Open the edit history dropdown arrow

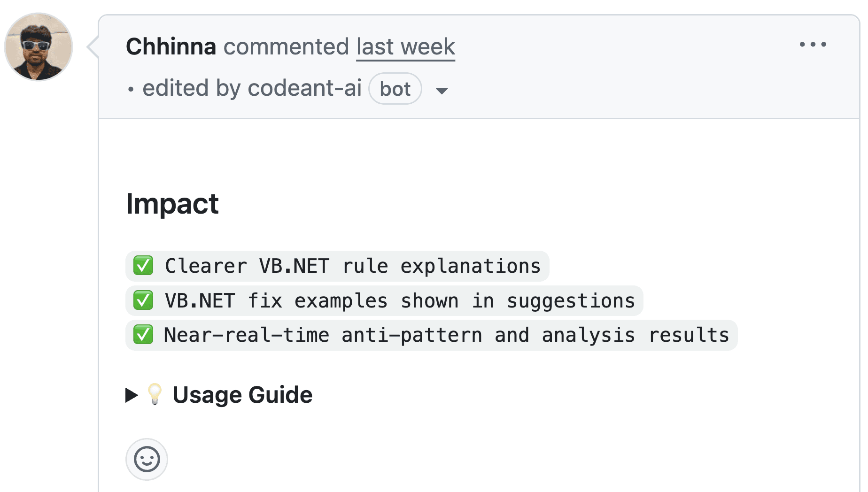tap(442, 91)
